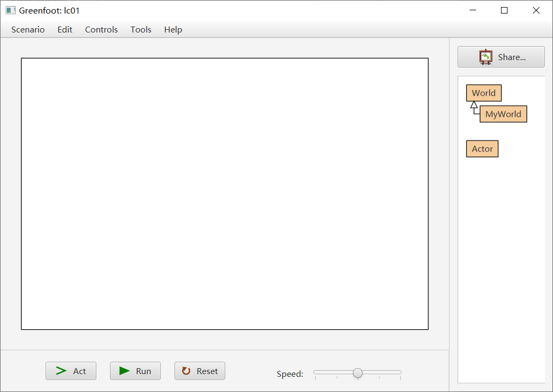
Task: Close the Greenfoot window
Action: [536, 10]
